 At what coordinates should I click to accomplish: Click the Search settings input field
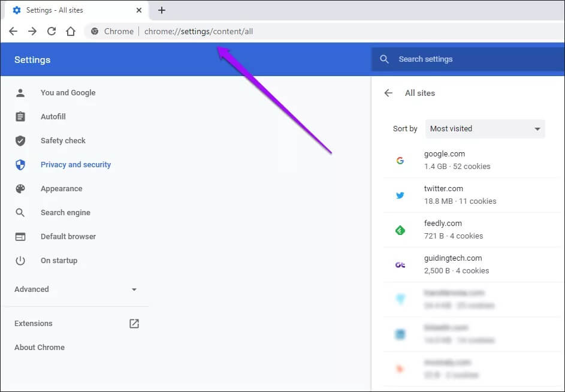[x=473, y=59]
